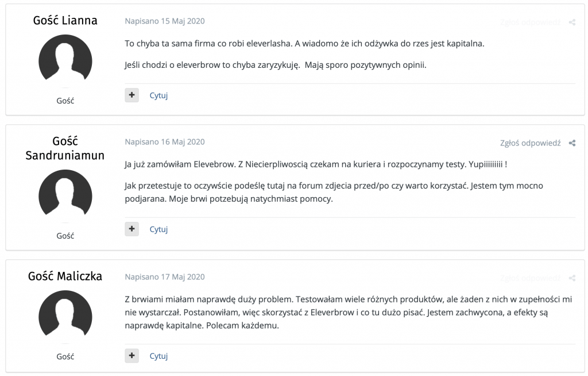
Task: Click the 'Gość Lianna' author name
Action: pyautogui.click(x=65, y=21)
